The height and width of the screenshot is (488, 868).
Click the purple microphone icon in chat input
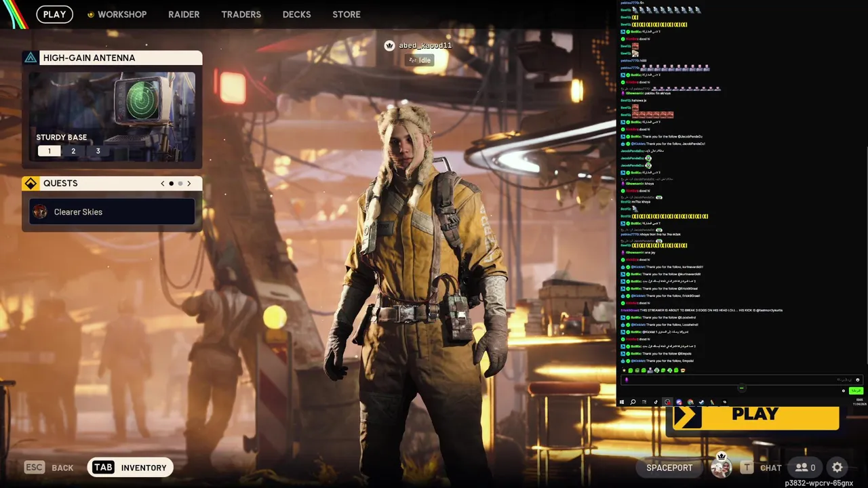627,380
